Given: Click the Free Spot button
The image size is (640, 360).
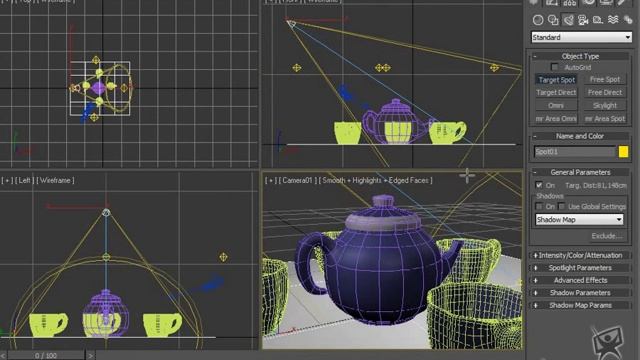Looking at the screenshot, I should (605, 80).
